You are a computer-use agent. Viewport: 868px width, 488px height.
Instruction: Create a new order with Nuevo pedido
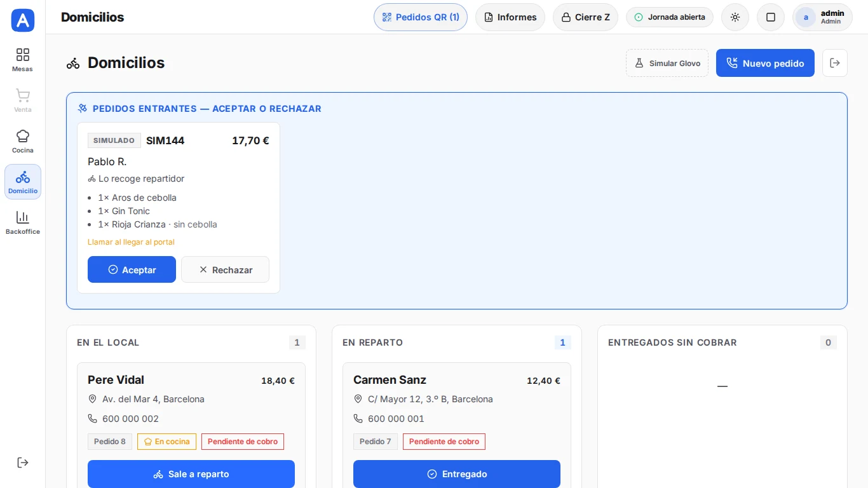point(765,63)
